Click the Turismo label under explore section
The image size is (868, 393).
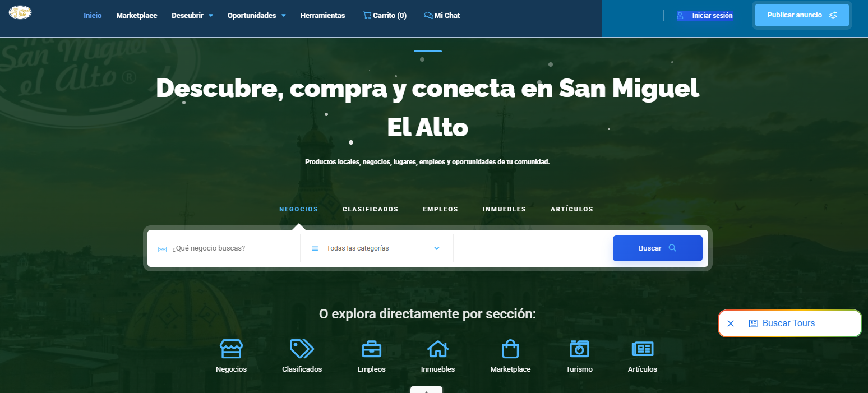pos(579,369)
